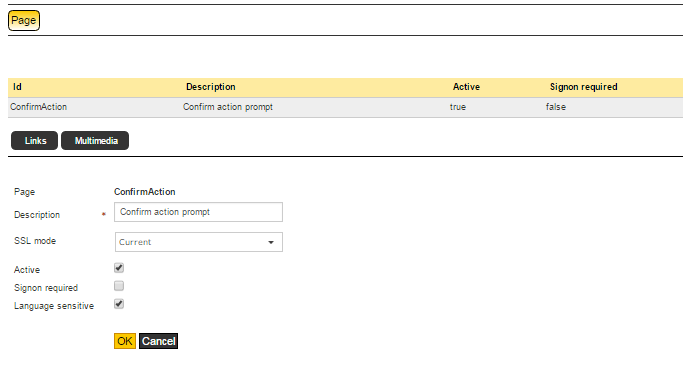Click the Cancel button
The height and width of the screenshot is (370, 683).
click(x=159, y=341)
